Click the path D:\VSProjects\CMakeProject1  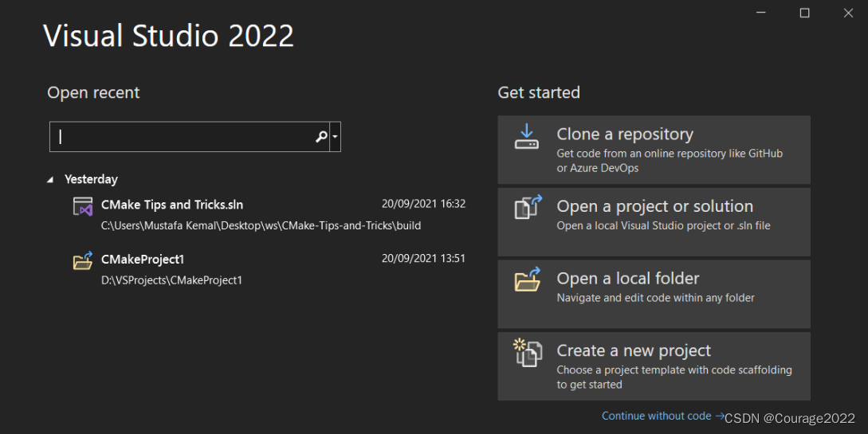point(171,280)
